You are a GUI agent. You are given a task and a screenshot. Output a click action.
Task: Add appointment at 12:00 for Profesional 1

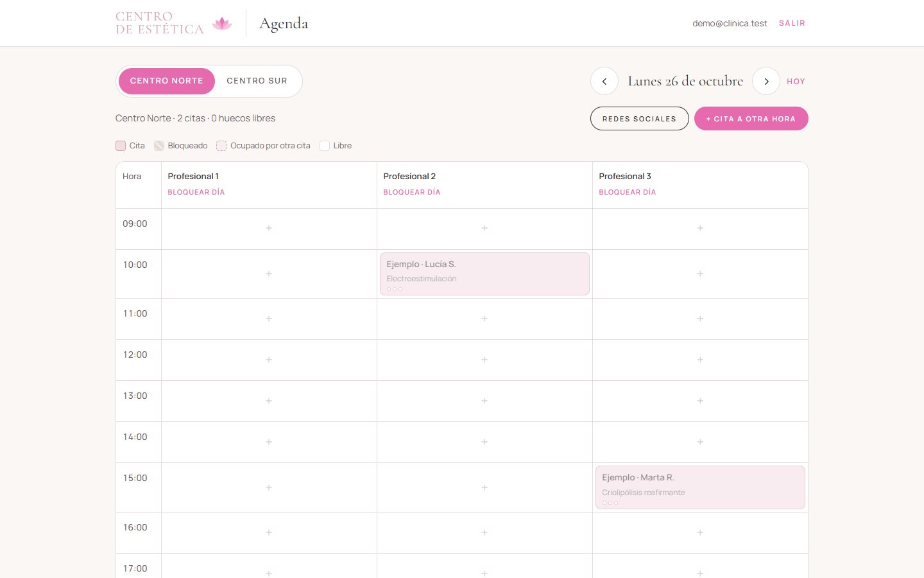click(269, 360)
